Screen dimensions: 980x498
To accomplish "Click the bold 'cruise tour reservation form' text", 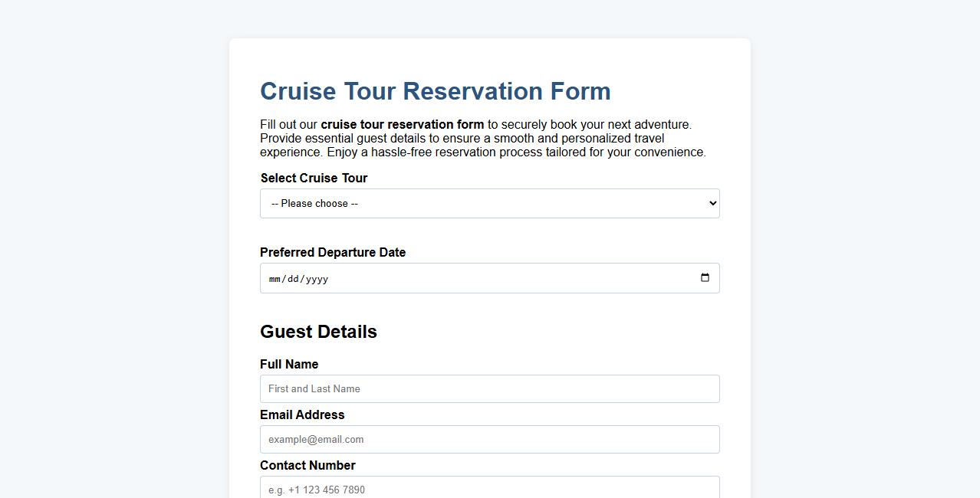I will tap(402, 124).
